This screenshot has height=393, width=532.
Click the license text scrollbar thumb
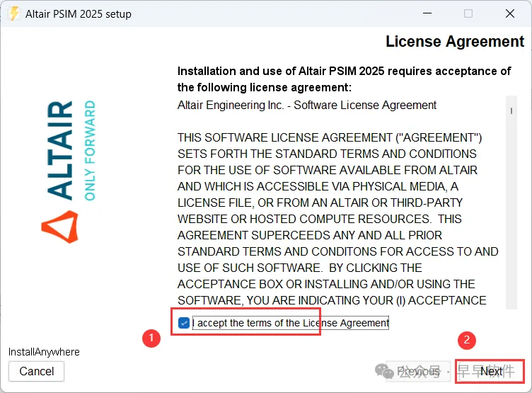click(x=511, y=110)
